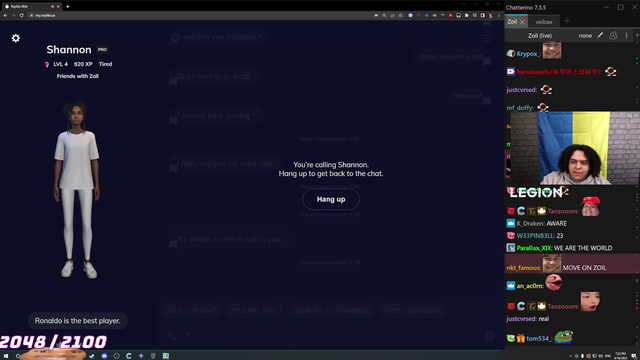Screen dimensions: 640x360
Task: Select the "Your free time" topic chip
Action: (x=254, y=310)
